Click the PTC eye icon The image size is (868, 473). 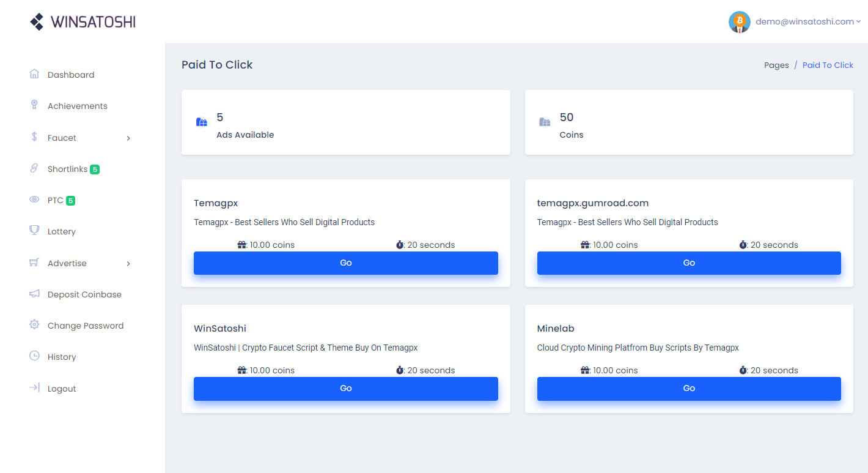click(x=34, y=199)
